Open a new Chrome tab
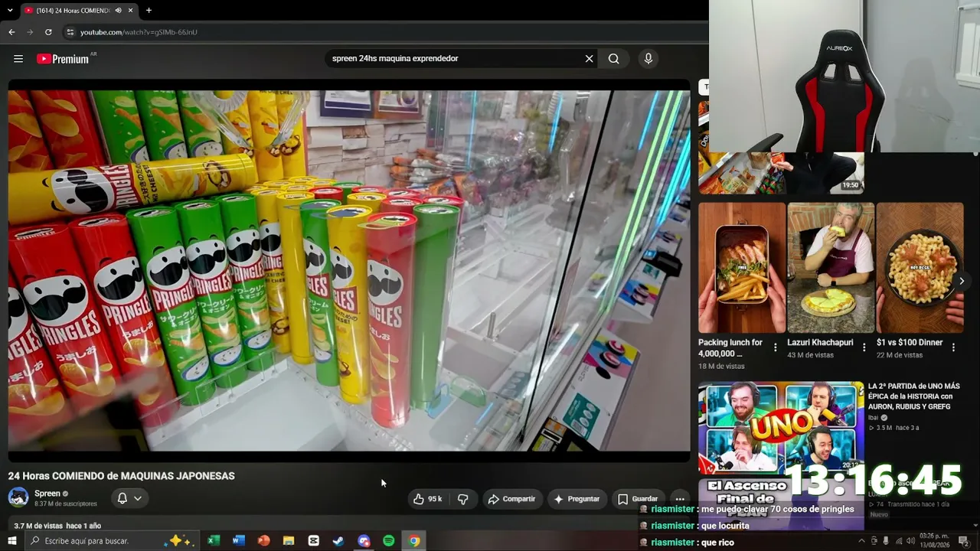Viewport: 980px width, 551px height. tap(149, 11)
